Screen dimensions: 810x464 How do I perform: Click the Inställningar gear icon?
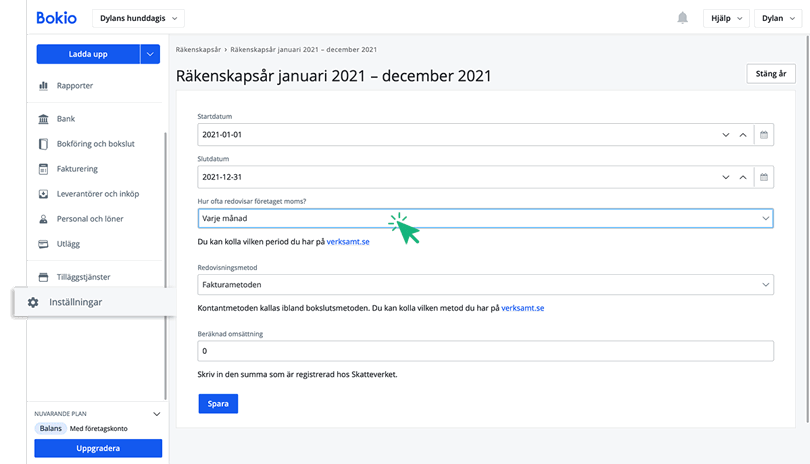[x=33, y=302]
